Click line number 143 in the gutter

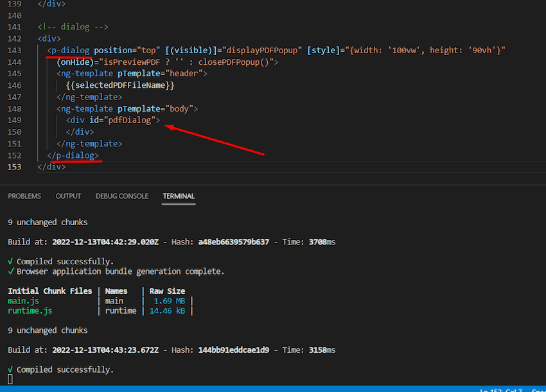(x=13, y=50)
